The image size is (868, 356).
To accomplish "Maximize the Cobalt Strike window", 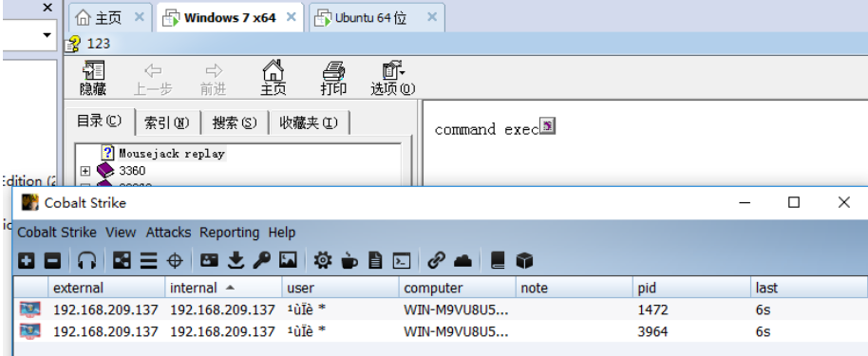I will point(794,202).
